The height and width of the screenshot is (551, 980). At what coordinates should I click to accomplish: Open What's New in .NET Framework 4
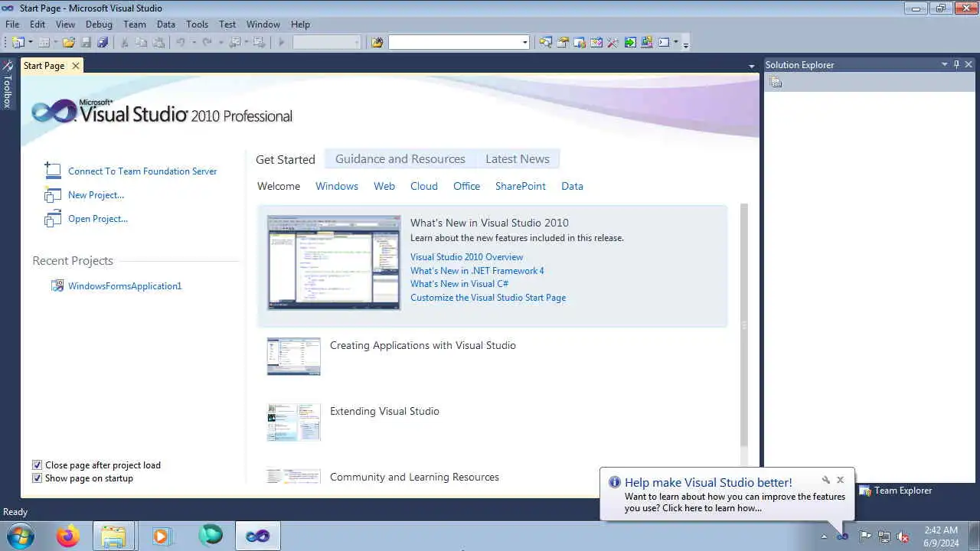click(477, 271)
